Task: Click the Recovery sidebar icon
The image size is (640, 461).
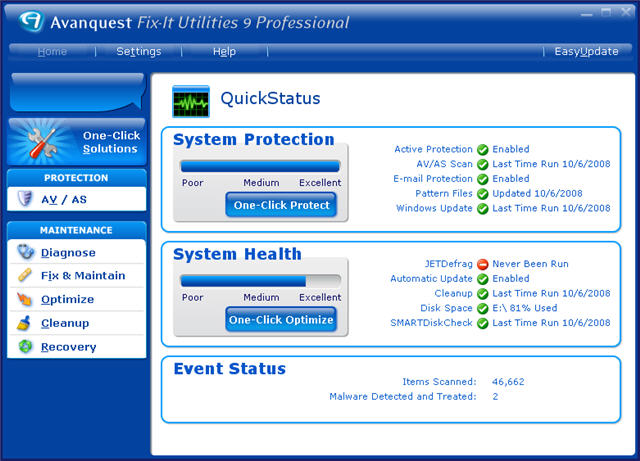Action: pyautogui.click(x=26, y=347)
